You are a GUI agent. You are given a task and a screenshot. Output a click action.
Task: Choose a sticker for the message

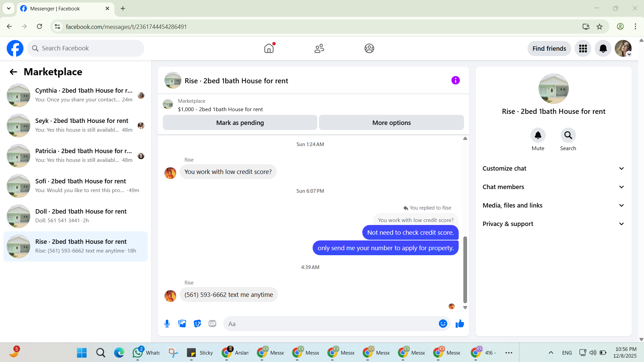tap(197, 324)
